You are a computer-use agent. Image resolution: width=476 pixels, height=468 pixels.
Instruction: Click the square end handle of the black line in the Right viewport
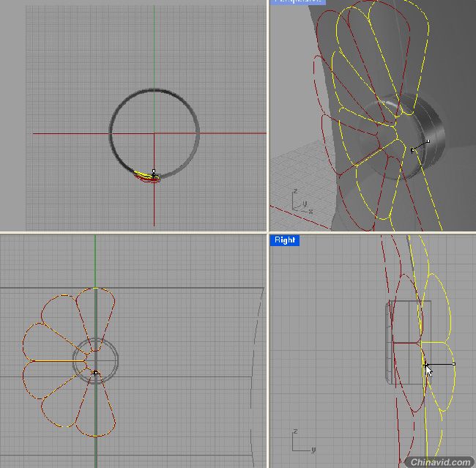(454, 364)
